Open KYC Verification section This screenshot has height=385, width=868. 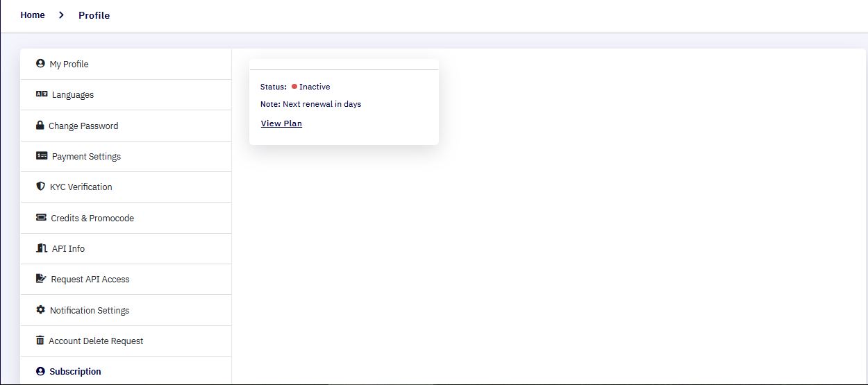[x=126, y=187]
